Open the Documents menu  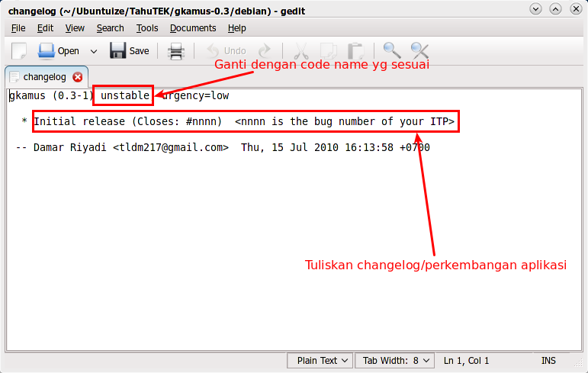193,28
